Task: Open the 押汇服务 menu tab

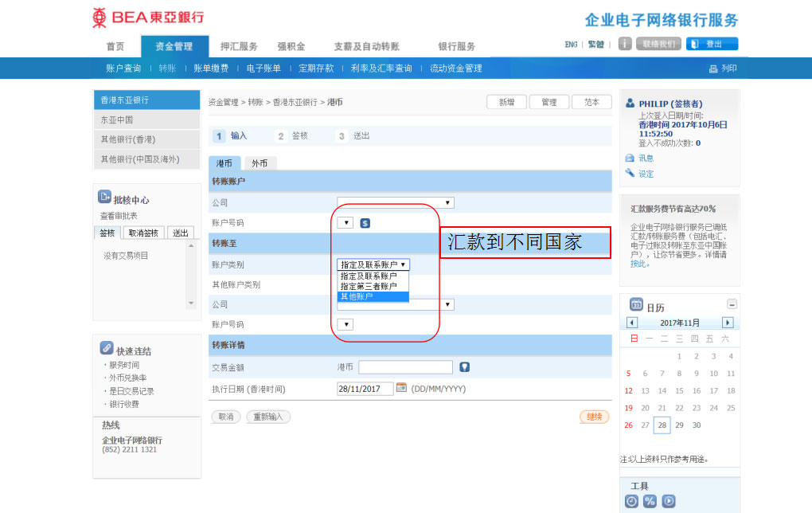Action: click(x=239, y=46)
